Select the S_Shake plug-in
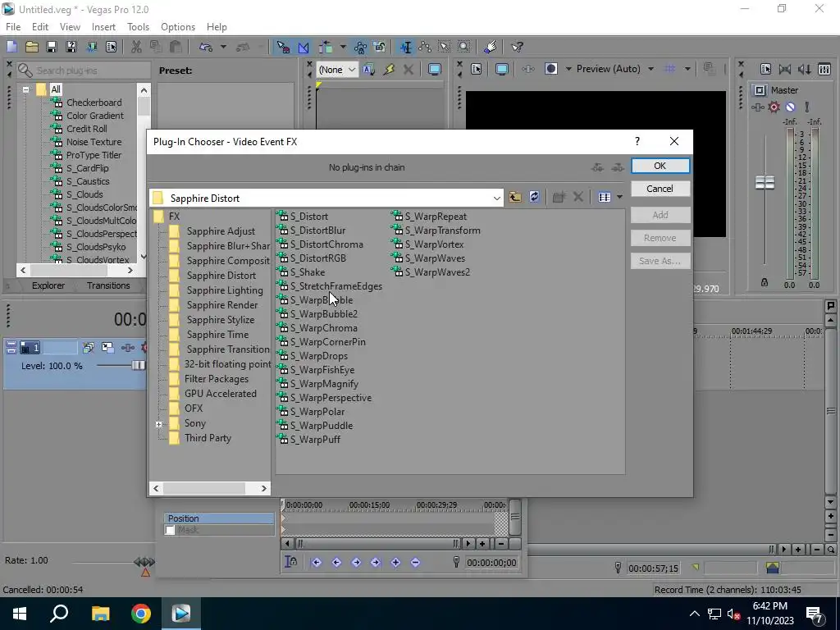 [307, 272]
